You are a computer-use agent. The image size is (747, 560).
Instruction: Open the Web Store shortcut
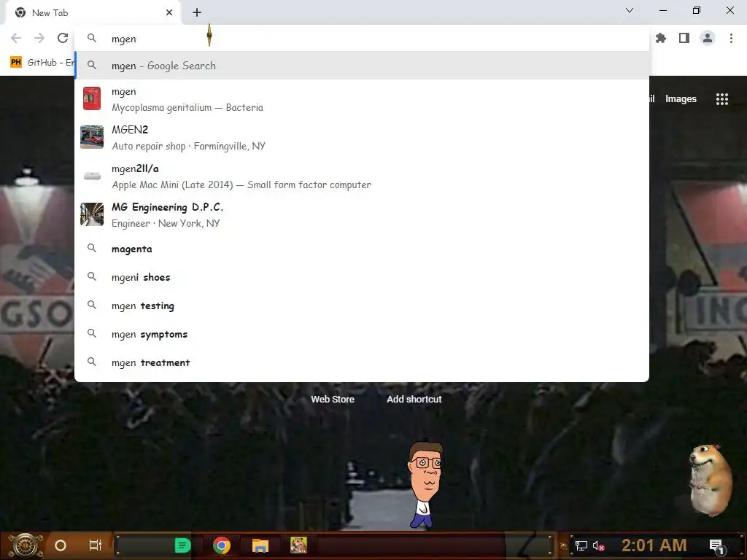click(x=333, y=400)
